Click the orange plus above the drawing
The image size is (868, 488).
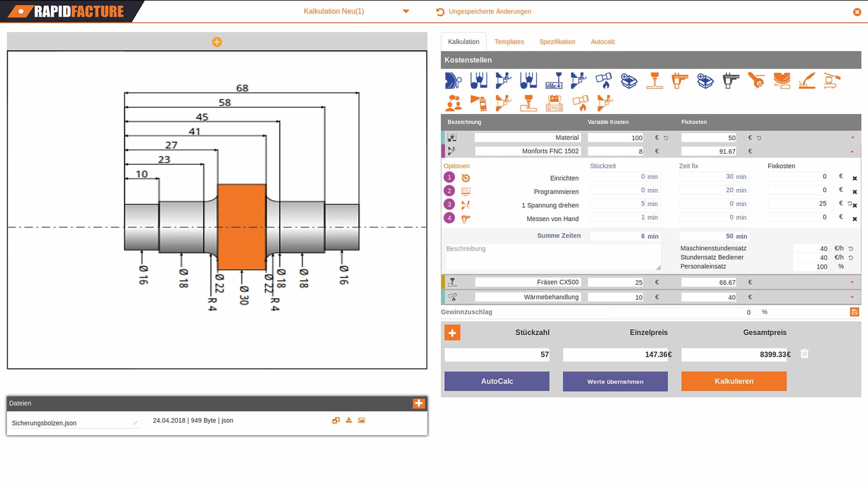(x=217, y=42)
